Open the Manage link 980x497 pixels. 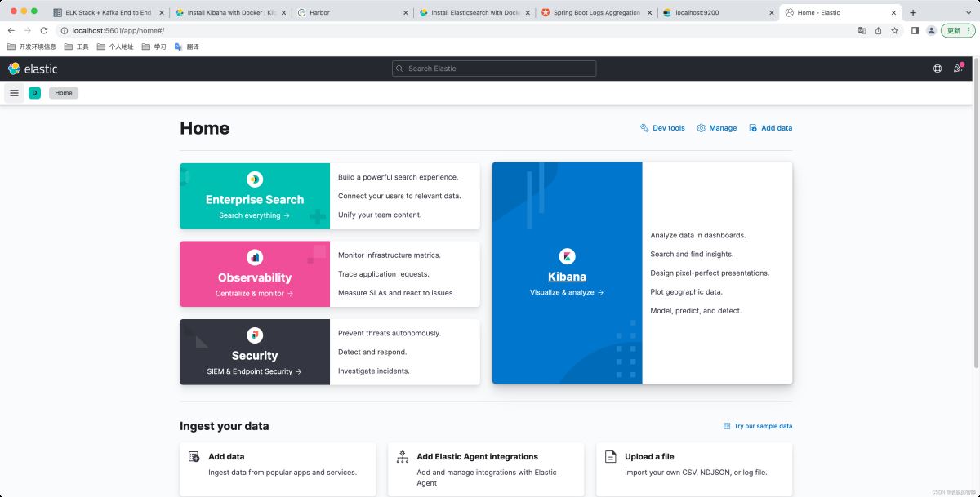[x=717, y=128]
